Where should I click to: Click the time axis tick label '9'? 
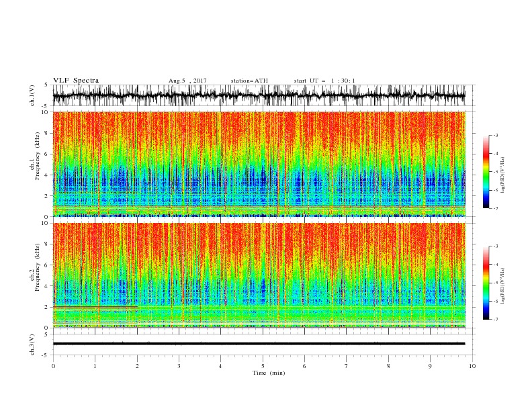430,366
